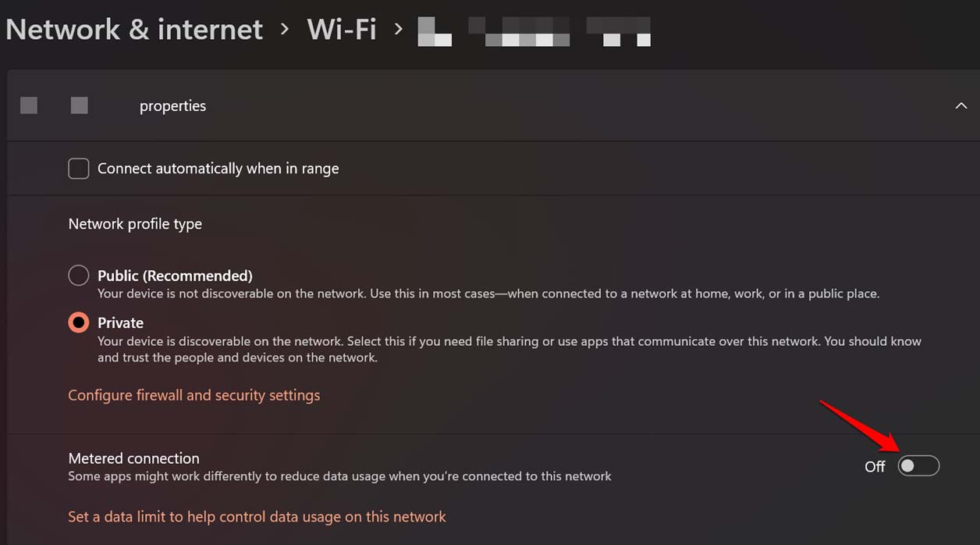The height and width of the screenshot is (545, 980).
Task: Click the Metered connection title text
Action: coord(133,458)
